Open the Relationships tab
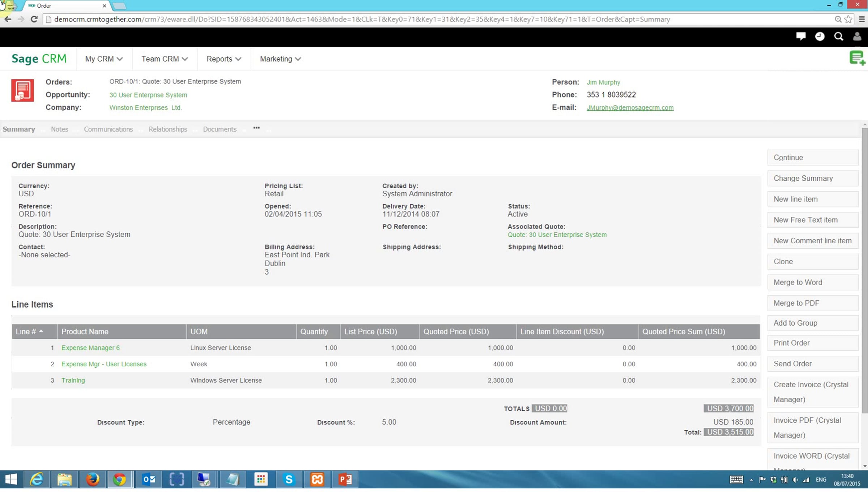 [x=168, y=129]
